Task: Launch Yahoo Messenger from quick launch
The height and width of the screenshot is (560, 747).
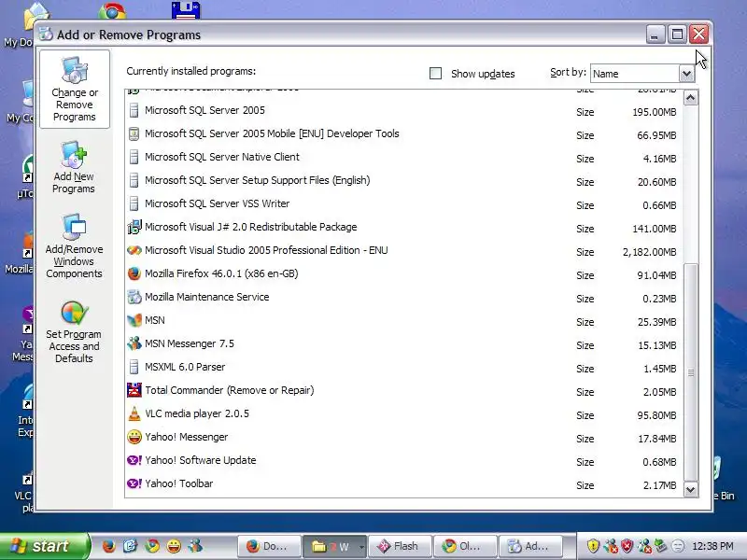Action: tap(174, 546)
